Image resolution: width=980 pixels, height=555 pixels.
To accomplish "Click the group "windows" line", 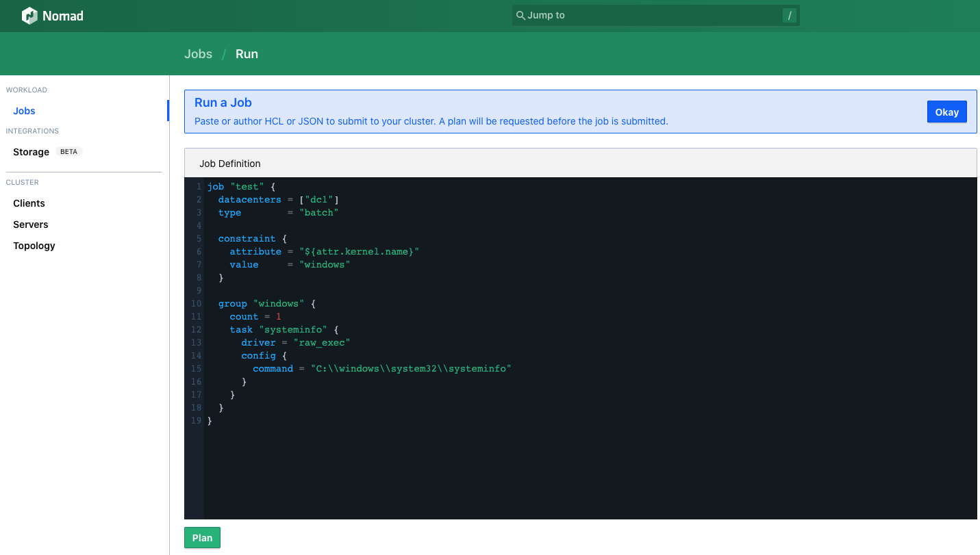I will 267,304.
